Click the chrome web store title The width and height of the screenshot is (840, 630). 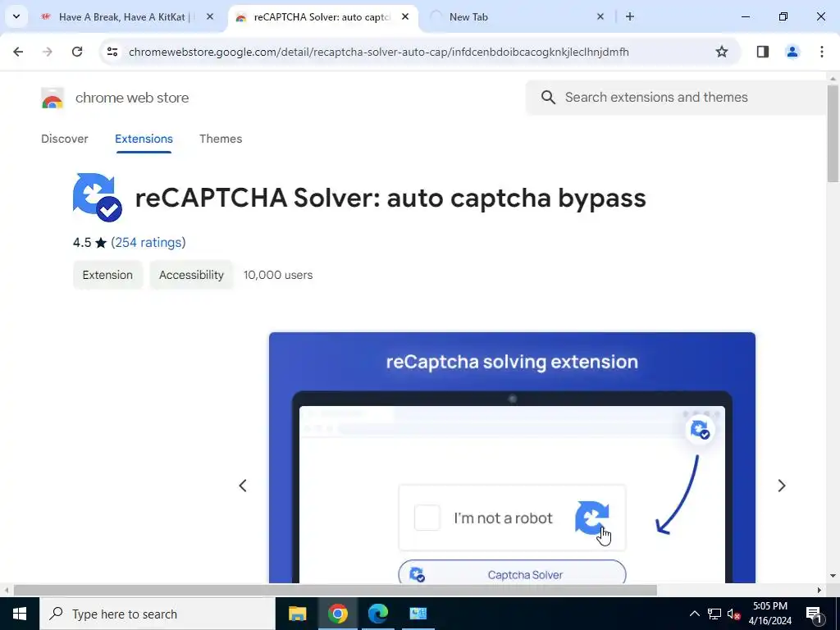click(x=132, y=98)
